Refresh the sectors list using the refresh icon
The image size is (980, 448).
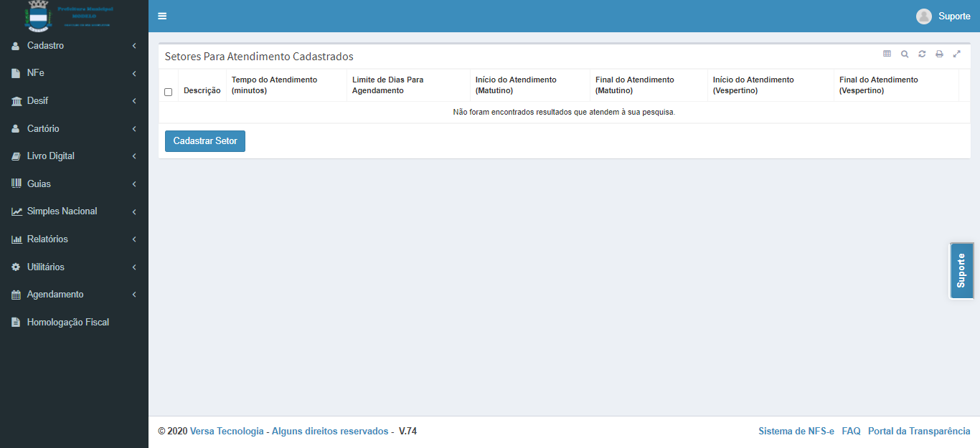coord(922,54)
